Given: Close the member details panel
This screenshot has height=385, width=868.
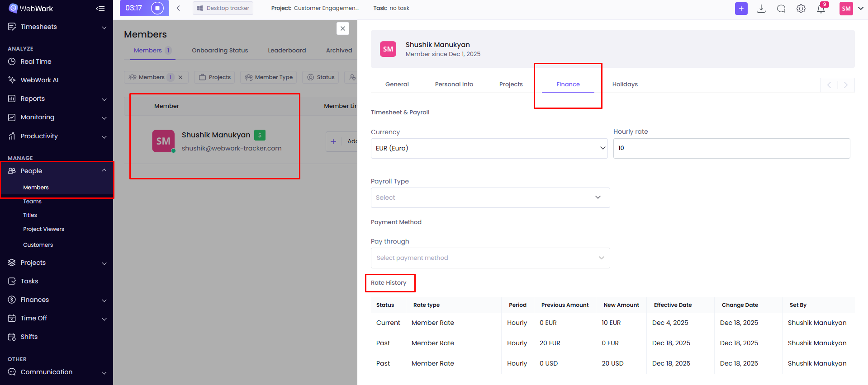Looking at the screenshot, I should click(x=343, y=28).
